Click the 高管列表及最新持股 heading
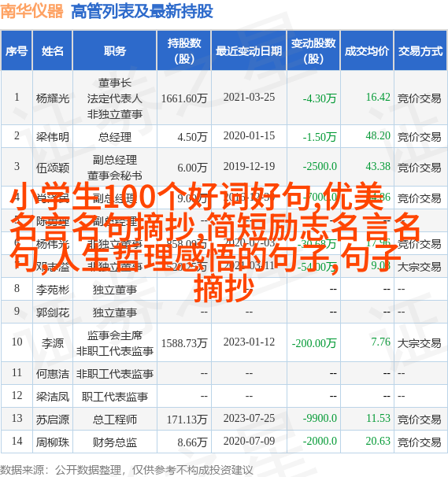This screenshot has height=477, width=448. (x=142, y=12)
